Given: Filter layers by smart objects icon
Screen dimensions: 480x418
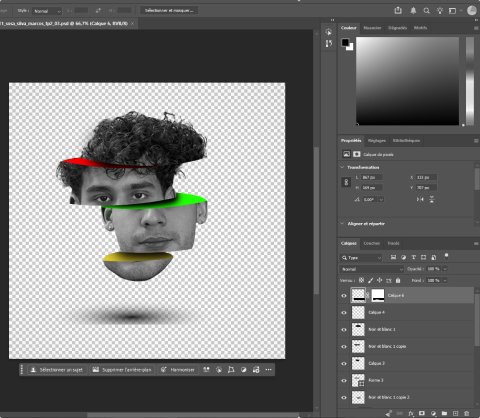Looking at the screenshot, I should click(434, 257).
